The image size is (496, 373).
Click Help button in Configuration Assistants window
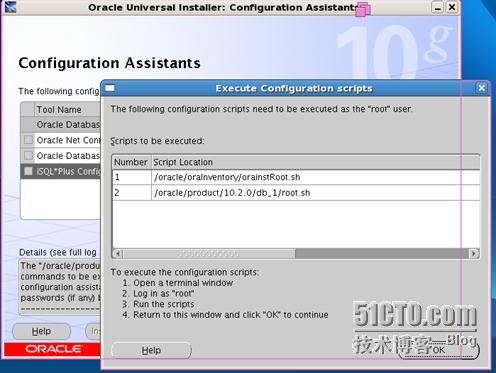point(41,331)
